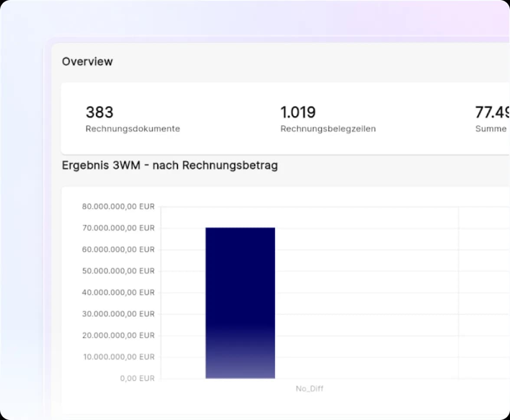Click the Overview heading

pos(87,62)
